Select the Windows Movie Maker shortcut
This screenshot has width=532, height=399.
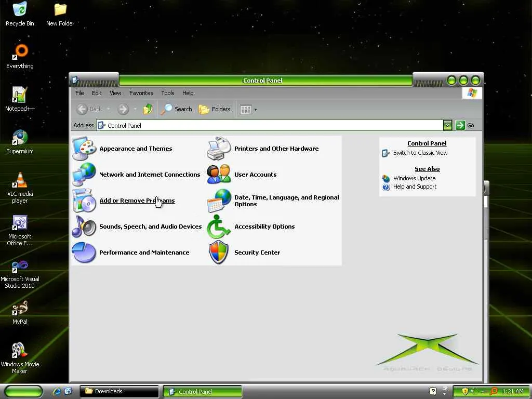point(20,358)
